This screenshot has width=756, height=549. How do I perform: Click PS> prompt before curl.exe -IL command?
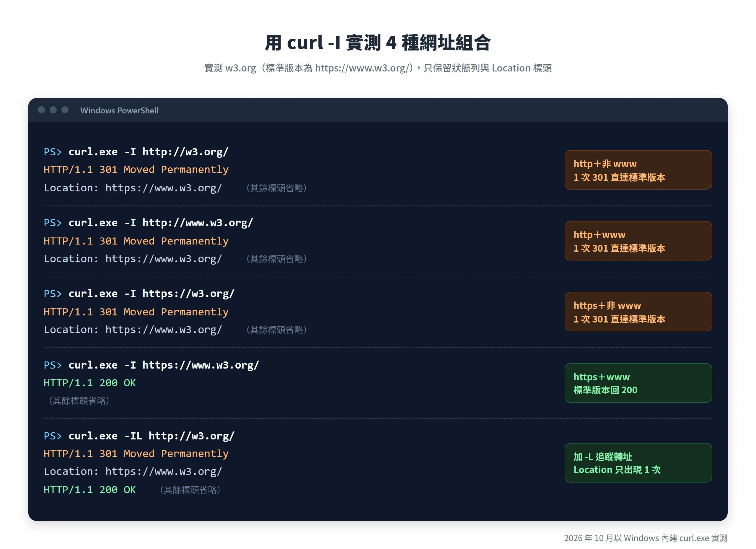53,436
